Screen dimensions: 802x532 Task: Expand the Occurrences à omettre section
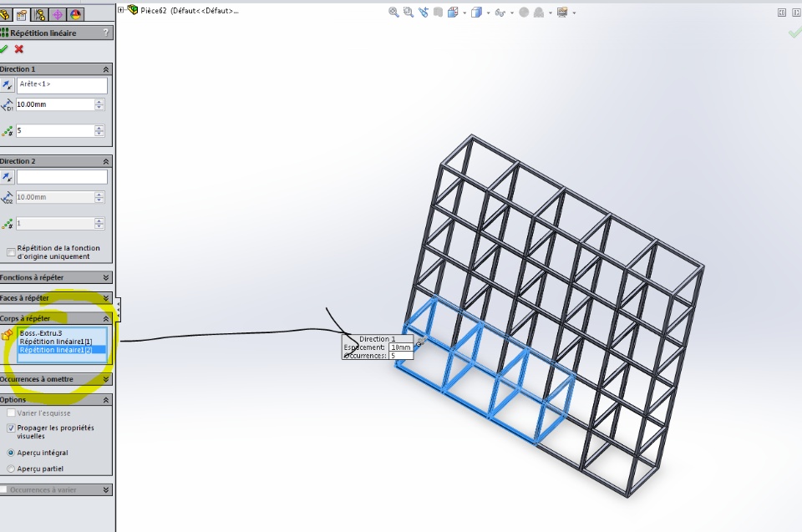106,379
